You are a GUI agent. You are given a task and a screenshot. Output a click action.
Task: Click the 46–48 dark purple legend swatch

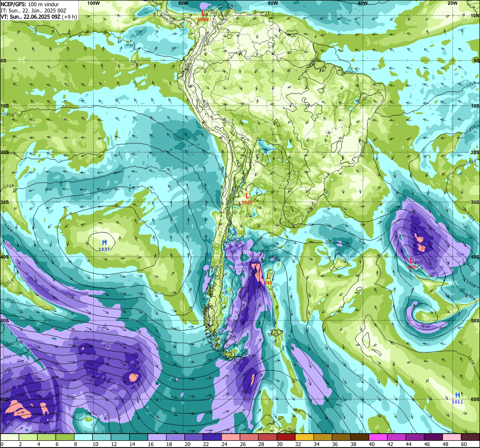tap(434, 437)
